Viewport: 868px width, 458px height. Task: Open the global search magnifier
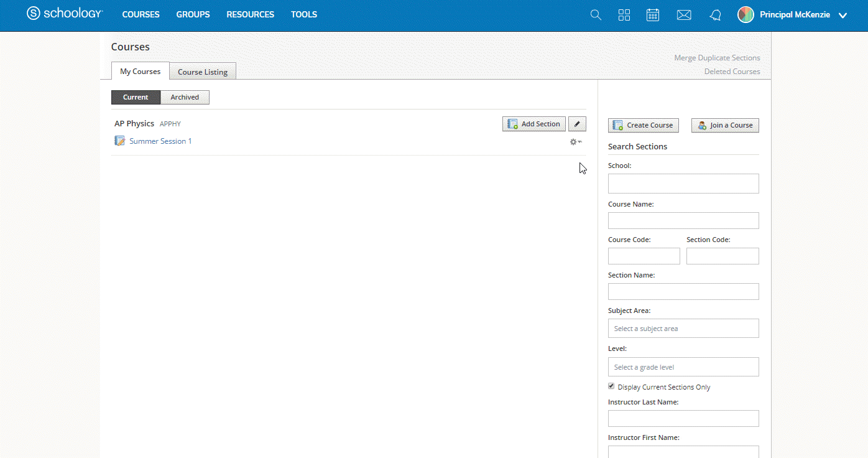click(x=595, y=14)
